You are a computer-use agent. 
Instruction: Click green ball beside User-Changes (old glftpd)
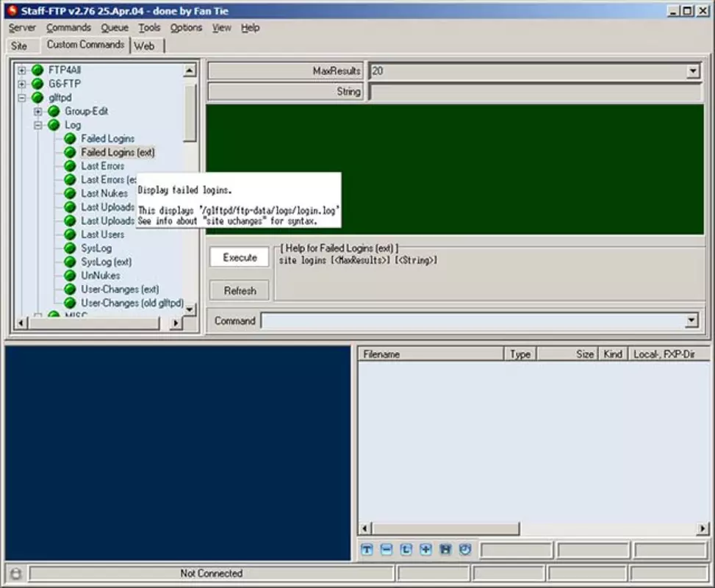[x=70, y=302]
